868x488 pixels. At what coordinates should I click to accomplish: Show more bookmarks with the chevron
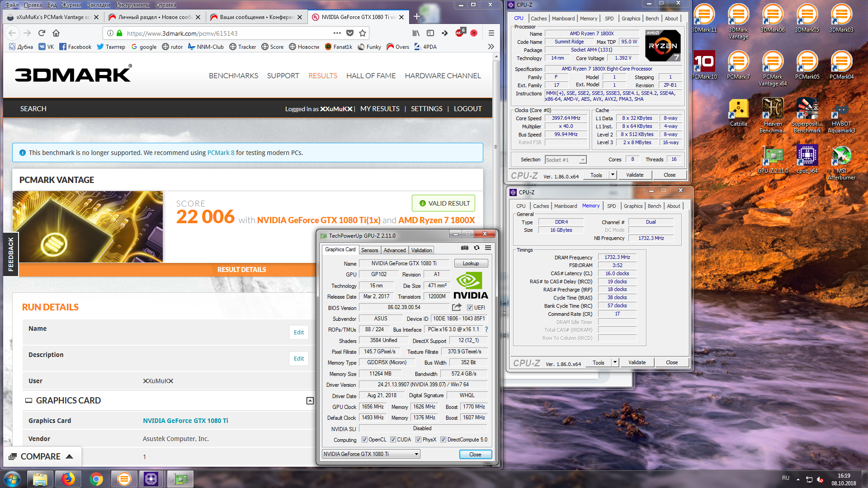click(491, 47)
